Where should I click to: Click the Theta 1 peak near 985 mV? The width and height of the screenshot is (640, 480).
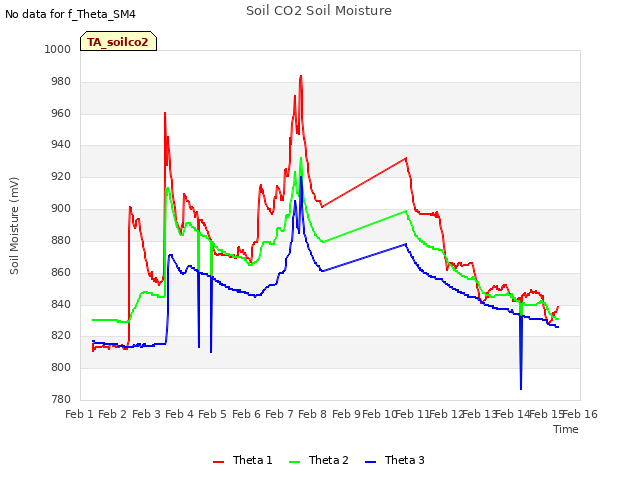301,76
